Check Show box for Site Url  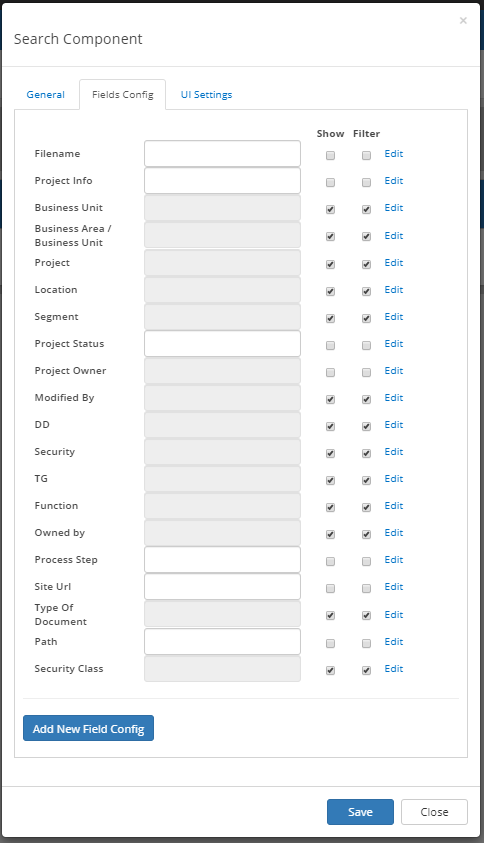pyautogui.click(x=331, y=588)
